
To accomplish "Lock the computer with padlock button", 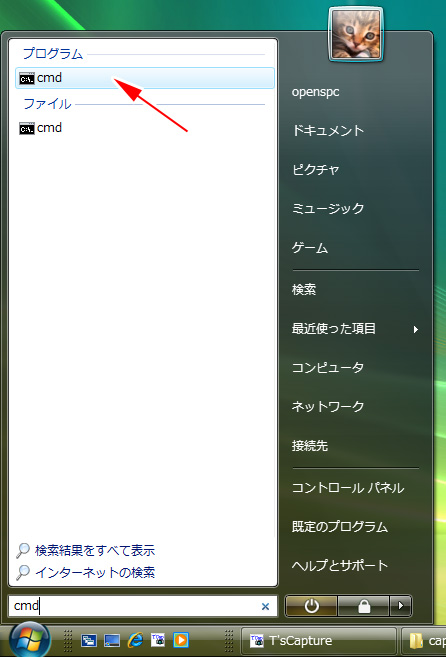I will (x=364, y=606).
